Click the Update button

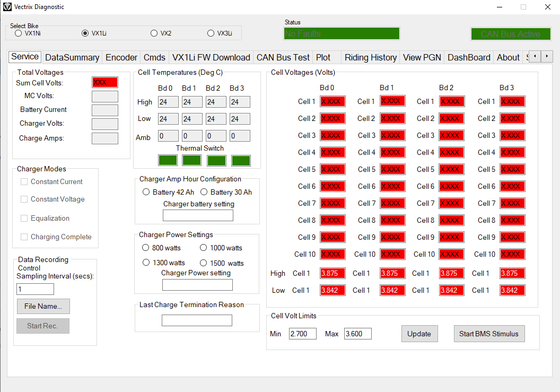coord(419,334)
